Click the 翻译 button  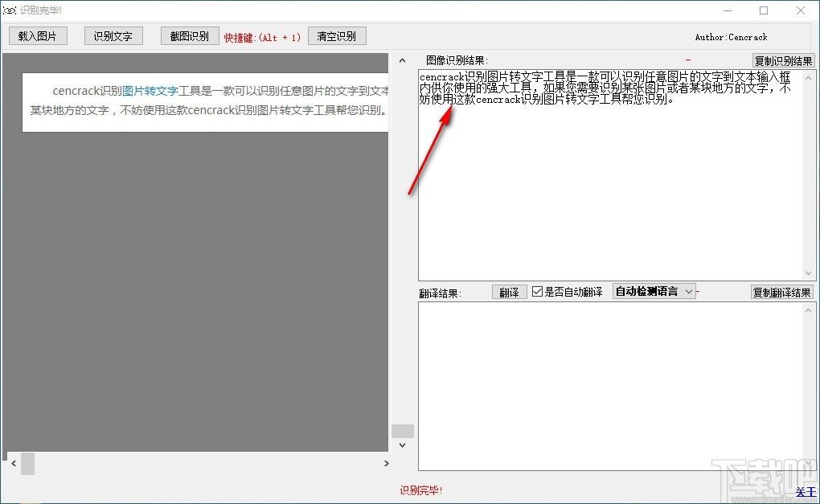click(510, 293)
